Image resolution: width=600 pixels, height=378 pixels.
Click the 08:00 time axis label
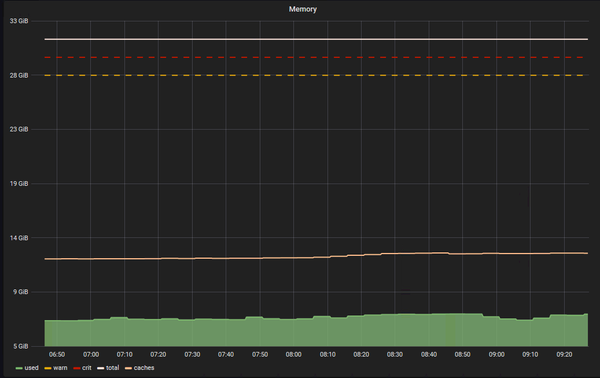pyautogui.click(x=293, y=355)
